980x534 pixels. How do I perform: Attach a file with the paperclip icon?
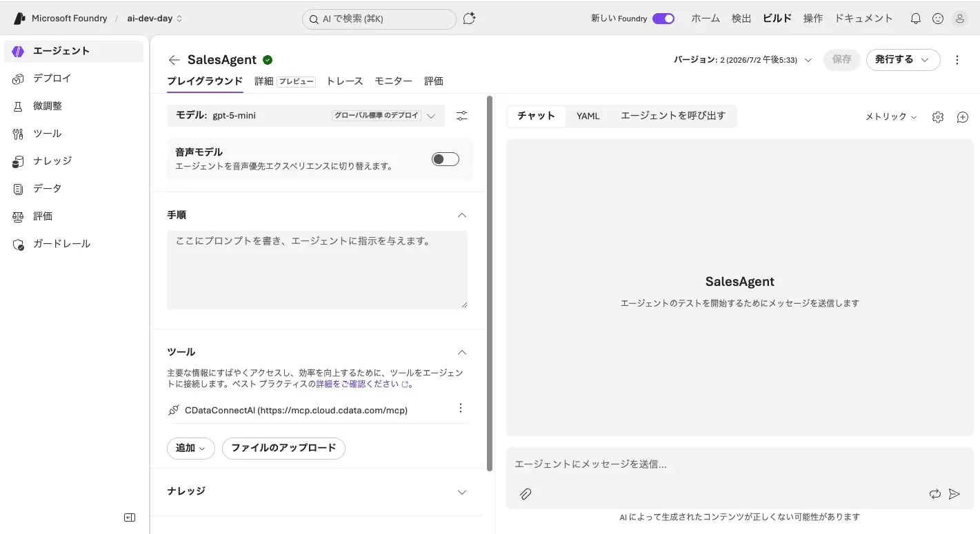coord(526,494)
